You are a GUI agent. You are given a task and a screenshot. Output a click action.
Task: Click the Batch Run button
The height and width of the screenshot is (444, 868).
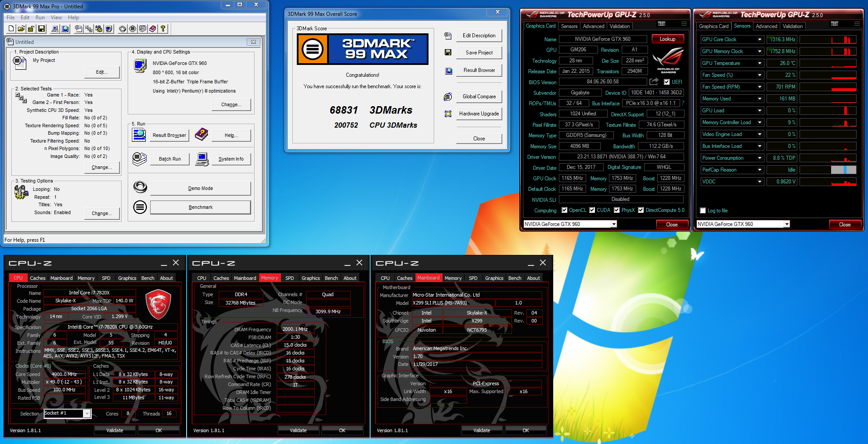tap(170, 159)
